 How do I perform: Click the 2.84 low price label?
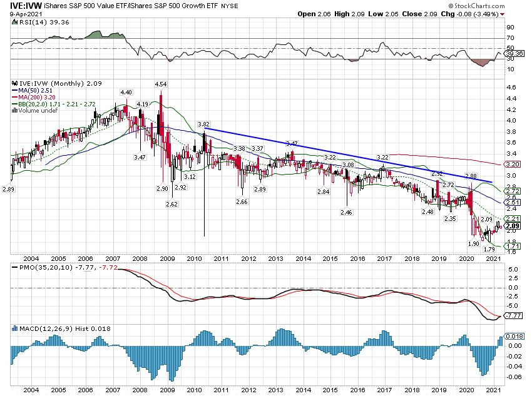click(x=324, y=191)
